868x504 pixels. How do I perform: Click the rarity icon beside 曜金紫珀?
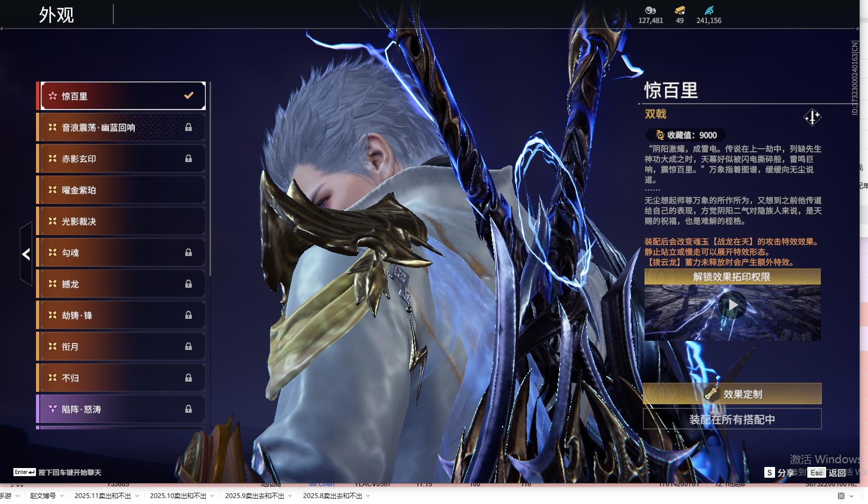click(x=53, y=190)
